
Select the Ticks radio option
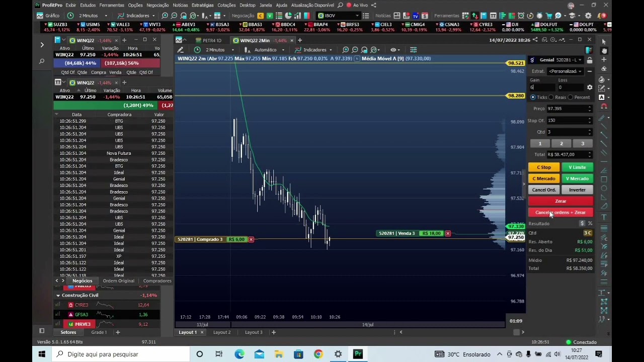(x=533, y=97)
